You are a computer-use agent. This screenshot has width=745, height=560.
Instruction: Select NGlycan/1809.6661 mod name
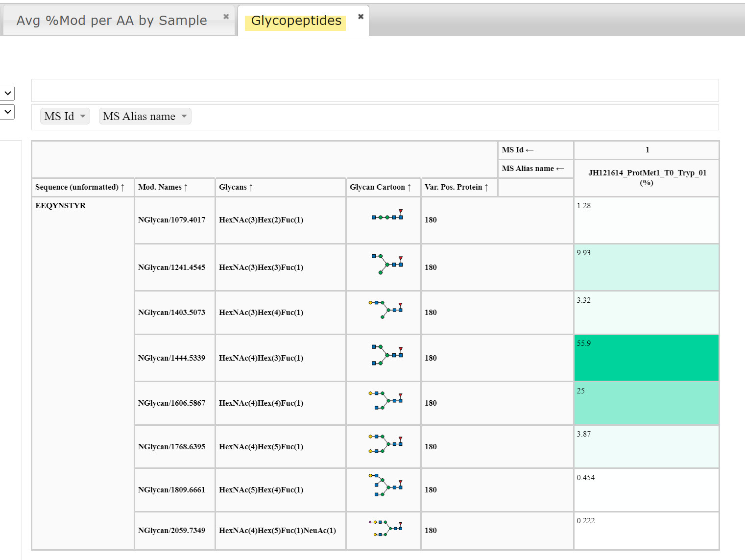click(171, 490)
